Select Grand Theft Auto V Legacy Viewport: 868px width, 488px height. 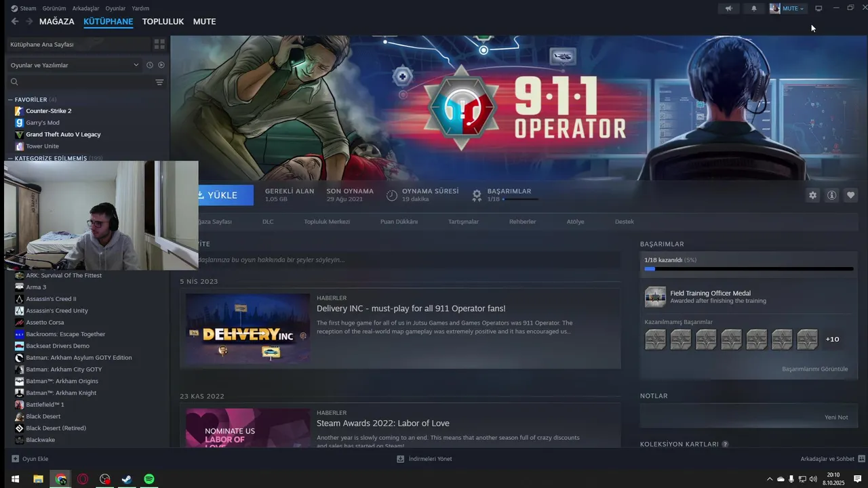pyautogui.click(x=63, y=134)
